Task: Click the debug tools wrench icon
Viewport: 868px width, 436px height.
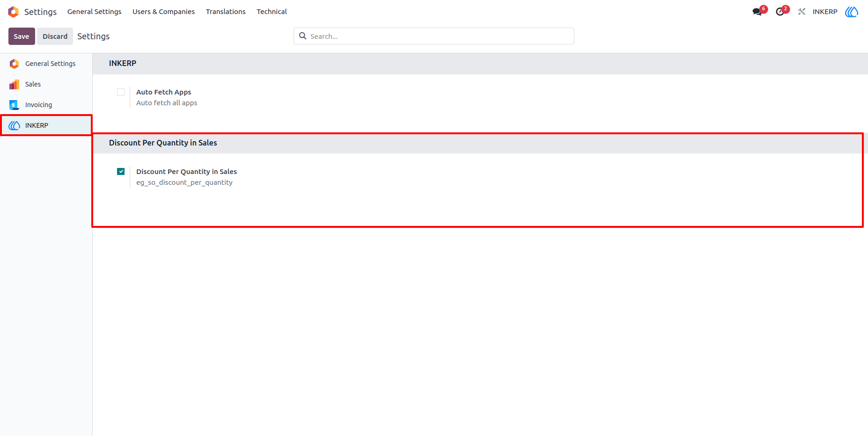Action: point(802,12)
